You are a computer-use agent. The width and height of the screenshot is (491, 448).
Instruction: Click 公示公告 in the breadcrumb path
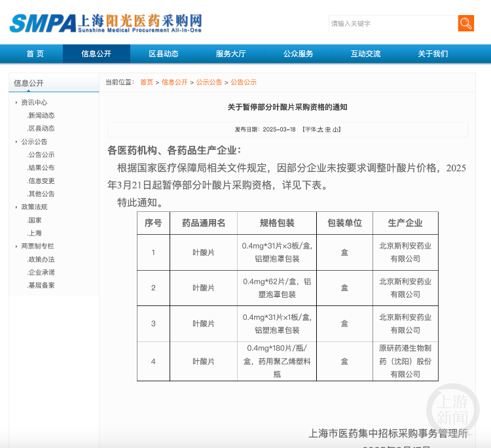tap(209, 82)
